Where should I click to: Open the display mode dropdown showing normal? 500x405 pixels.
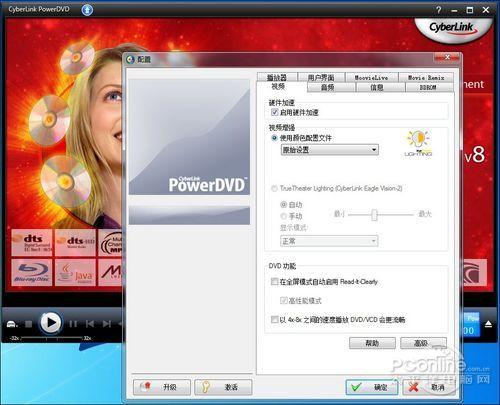329,241
